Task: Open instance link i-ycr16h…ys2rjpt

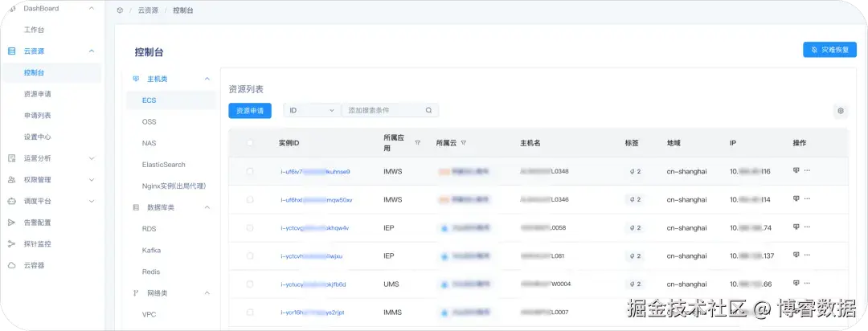Action: (313, 313)
